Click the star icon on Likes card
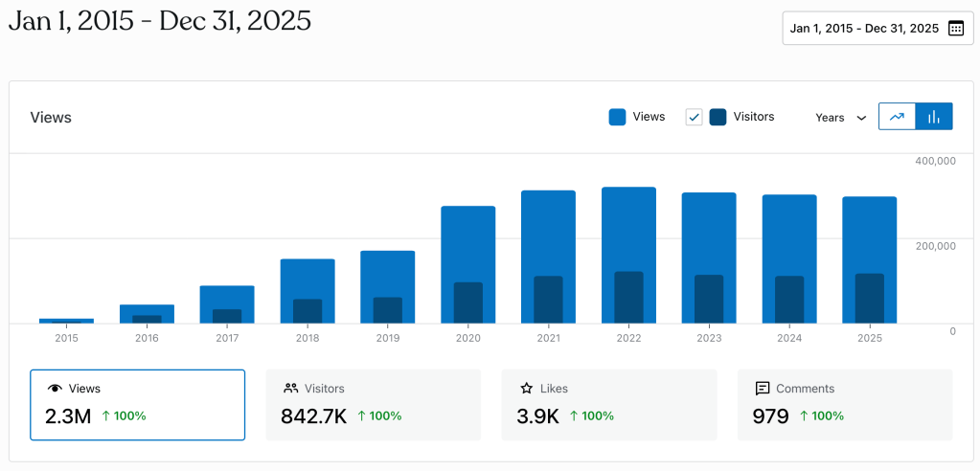 526,389
